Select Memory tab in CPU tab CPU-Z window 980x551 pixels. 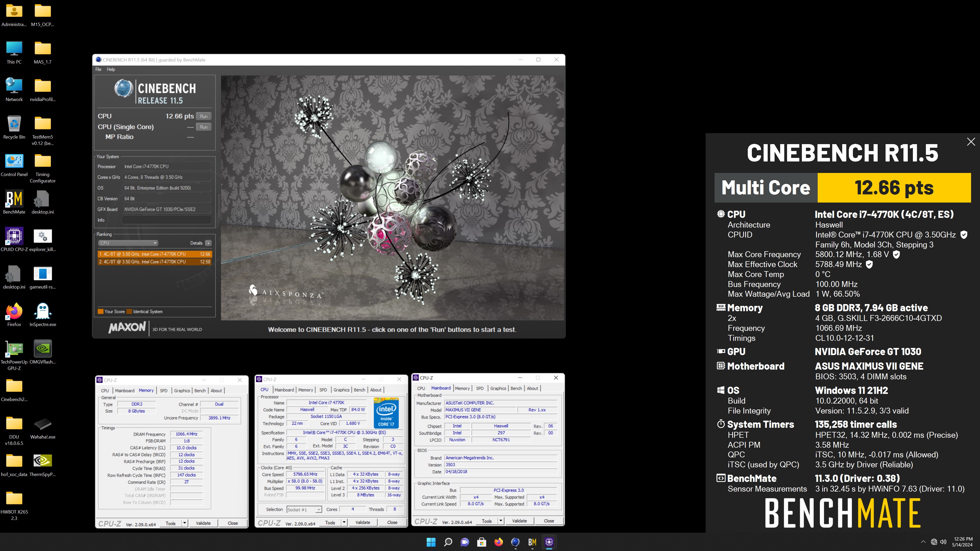pos(305,390)
